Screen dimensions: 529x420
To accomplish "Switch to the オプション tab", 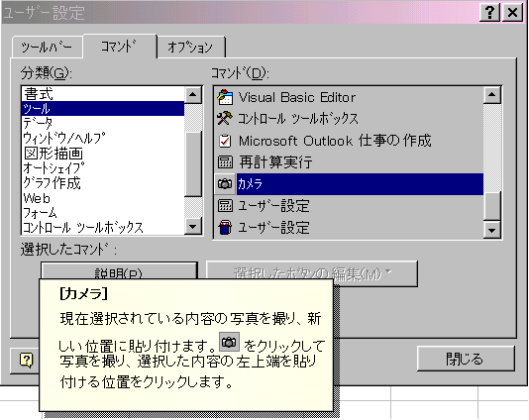I will coord(190,47).
